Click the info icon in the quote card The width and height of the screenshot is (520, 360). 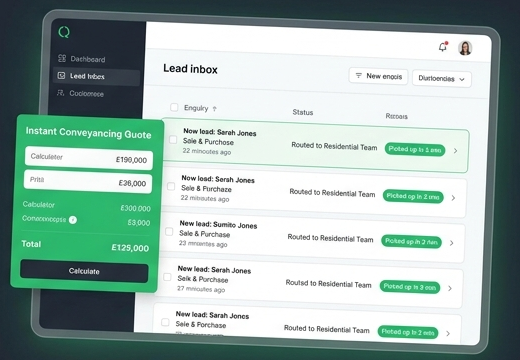click(73, 220)
